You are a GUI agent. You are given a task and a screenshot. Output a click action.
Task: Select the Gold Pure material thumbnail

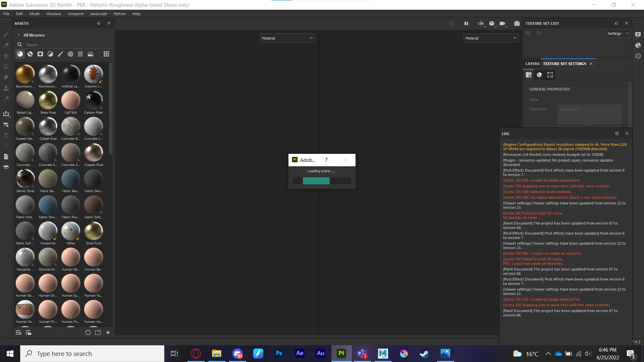coord(94,231)
